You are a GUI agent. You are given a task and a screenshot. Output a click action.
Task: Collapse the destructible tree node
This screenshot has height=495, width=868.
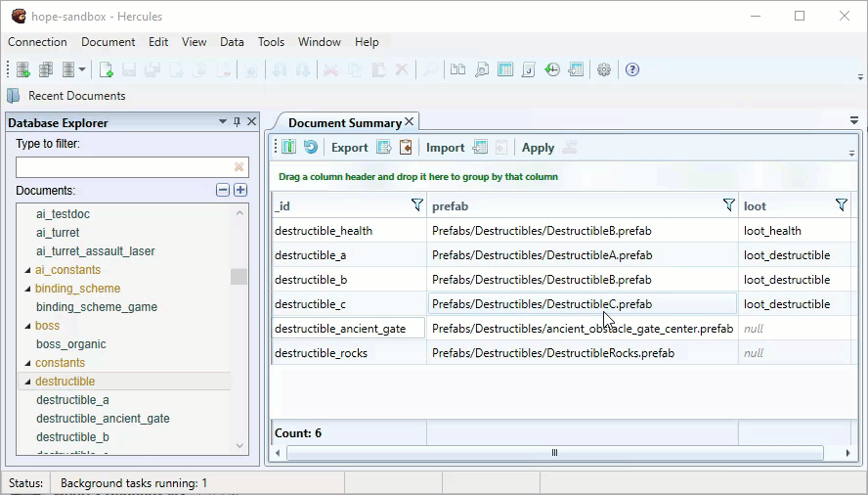27,382
